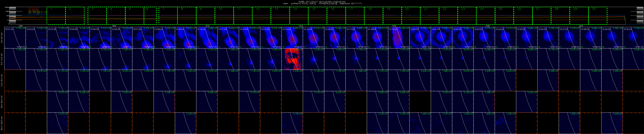Open saturated red 6-12 keV image 2.16E+05

pos(292,59)
